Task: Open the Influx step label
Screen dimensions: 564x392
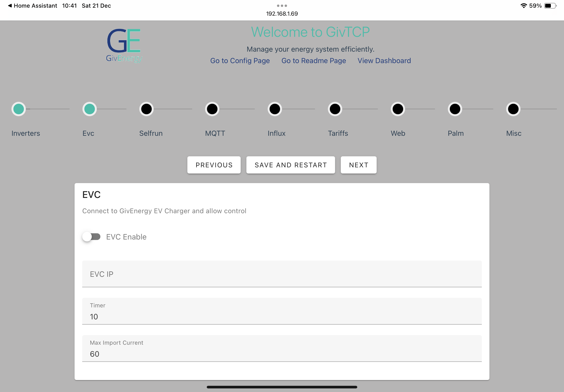Action: click(277, 133)
